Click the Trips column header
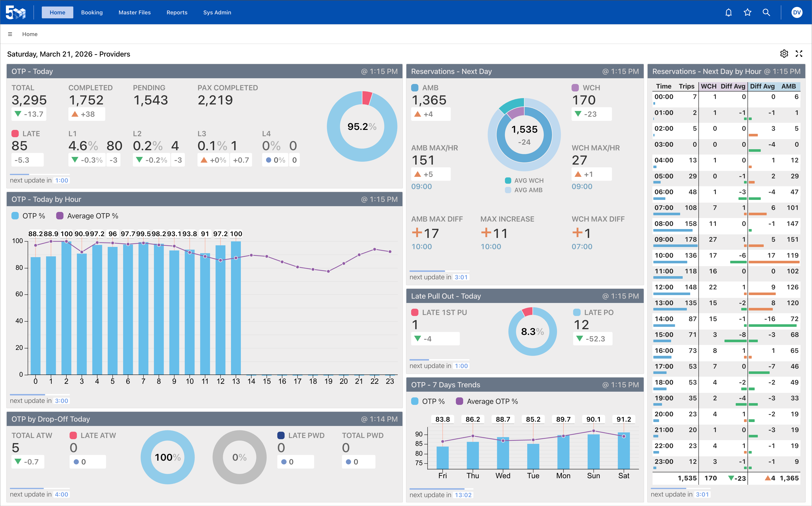 click(x=686, y=86)
